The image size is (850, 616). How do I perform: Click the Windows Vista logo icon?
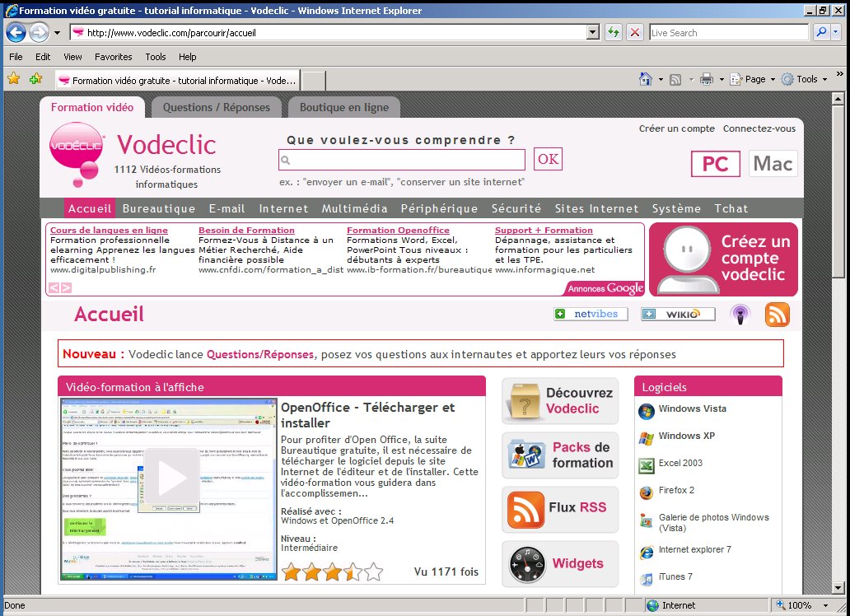pos(647,412)
